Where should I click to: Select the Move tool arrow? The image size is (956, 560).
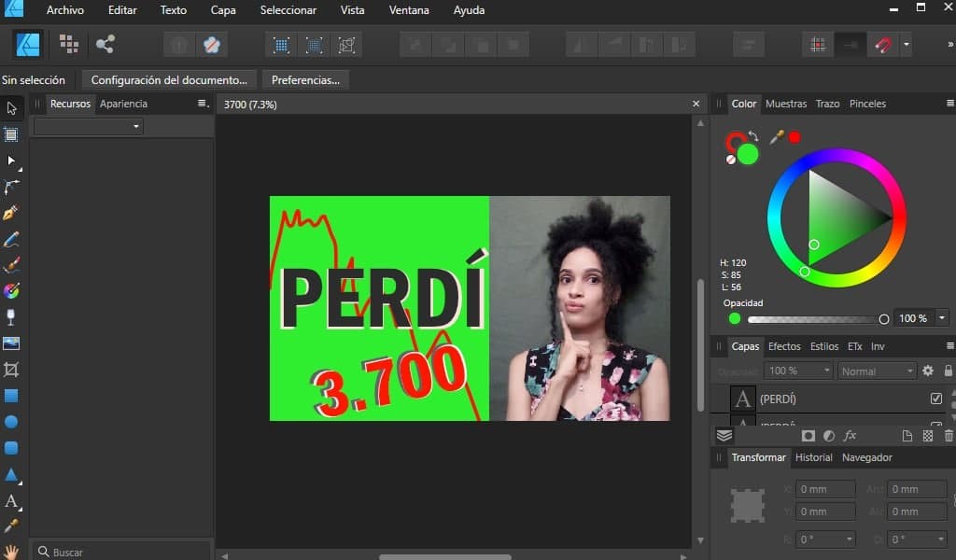pyautogui.click(x=11, y=108)
